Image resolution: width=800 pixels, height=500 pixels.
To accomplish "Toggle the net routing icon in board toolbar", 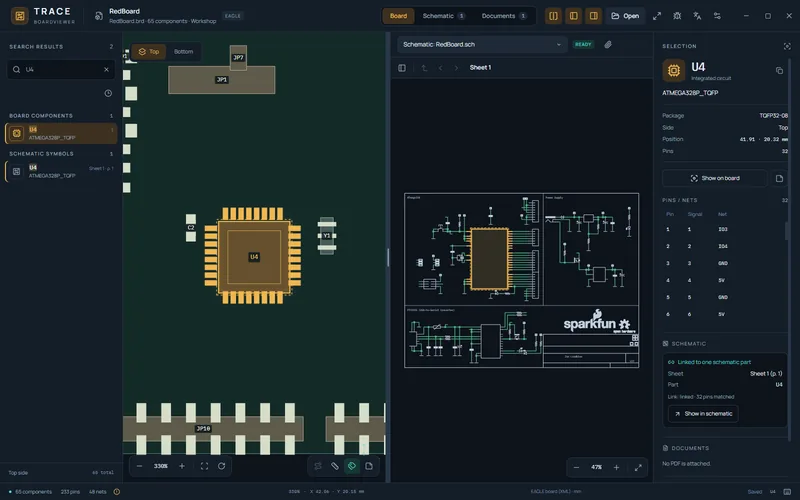I will click(x=318, y=466).
